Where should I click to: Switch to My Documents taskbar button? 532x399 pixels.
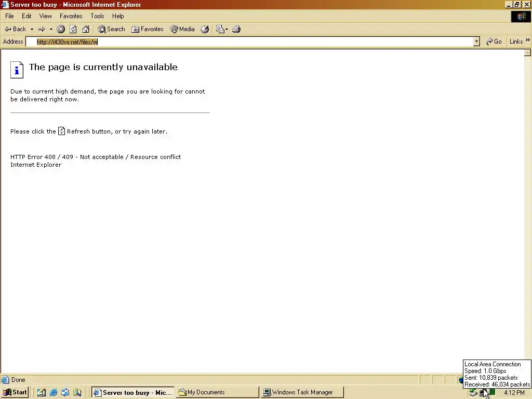coord(217,393)
